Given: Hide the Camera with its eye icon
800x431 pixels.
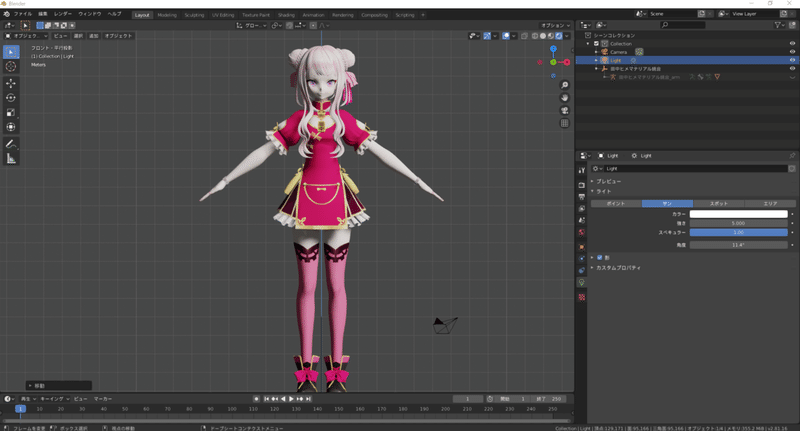Looking at the screenshot, I should tap(792, 52).
